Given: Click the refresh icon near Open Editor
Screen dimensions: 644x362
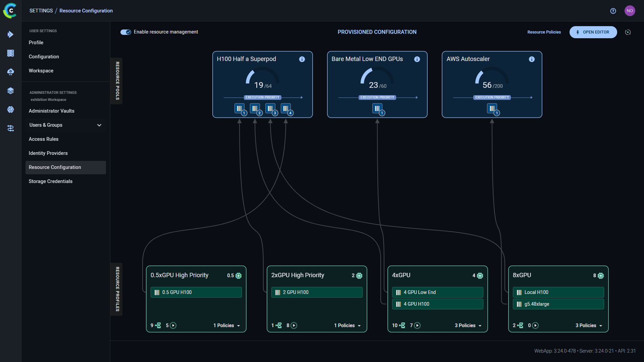Looking at the screenshot, I should (x=628, y=32).
